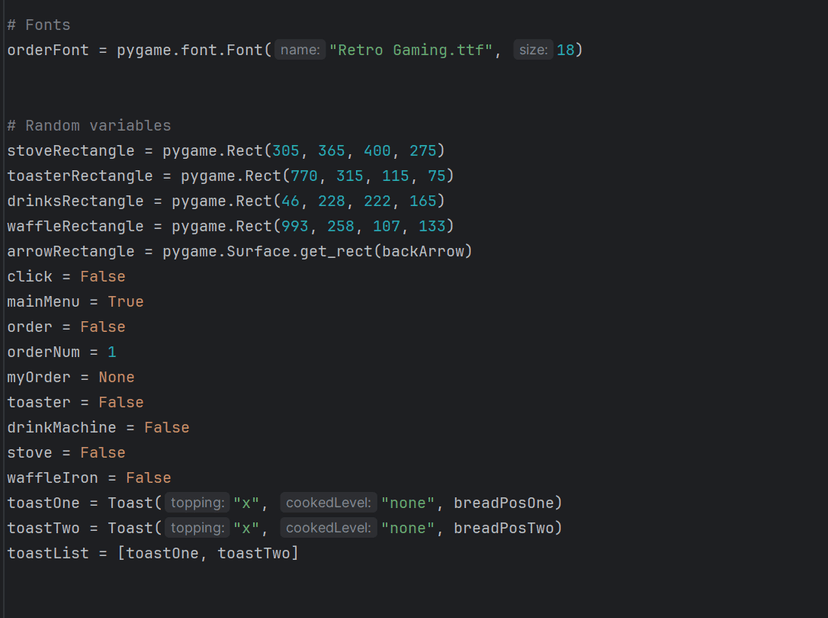Viewport: 828px width, 618px height.
Task: Click the orderFont variable name
Action: click(47, 50)
